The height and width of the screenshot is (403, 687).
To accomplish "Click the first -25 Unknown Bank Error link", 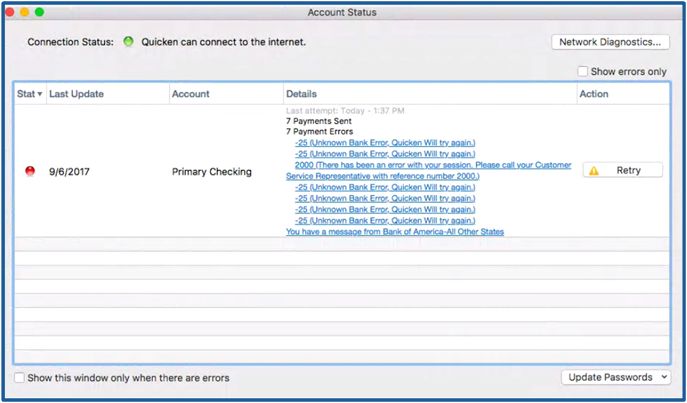I will (x=385, y=143).
